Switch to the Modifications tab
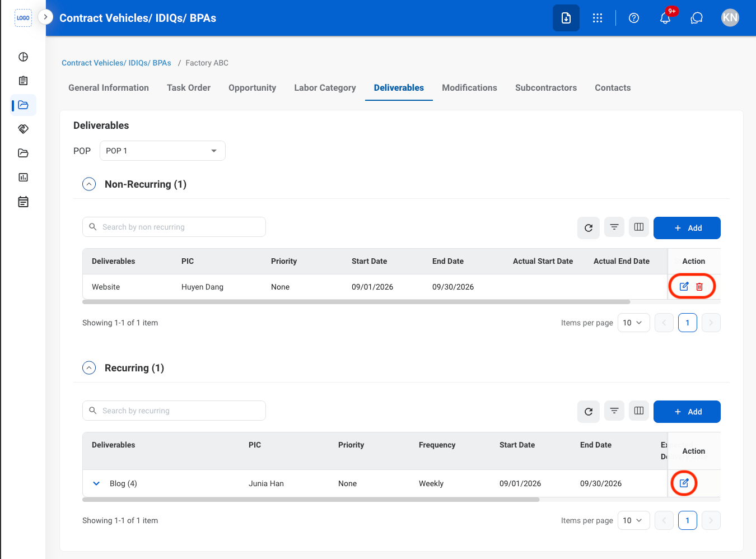Image resolution: width=756 pixels, height=559 pixels. (x=469, y=88)
